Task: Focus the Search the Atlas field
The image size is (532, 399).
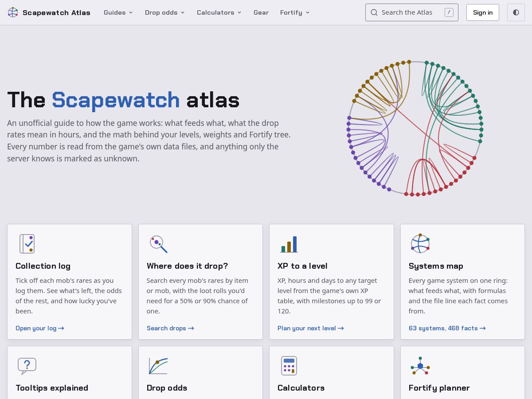Action: [x=412, y=12]
